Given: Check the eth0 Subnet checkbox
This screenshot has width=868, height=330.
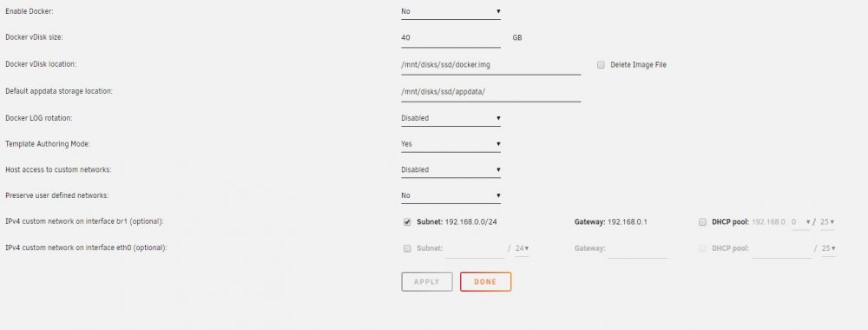Looking at the screenshot, I should click(407, 248).
